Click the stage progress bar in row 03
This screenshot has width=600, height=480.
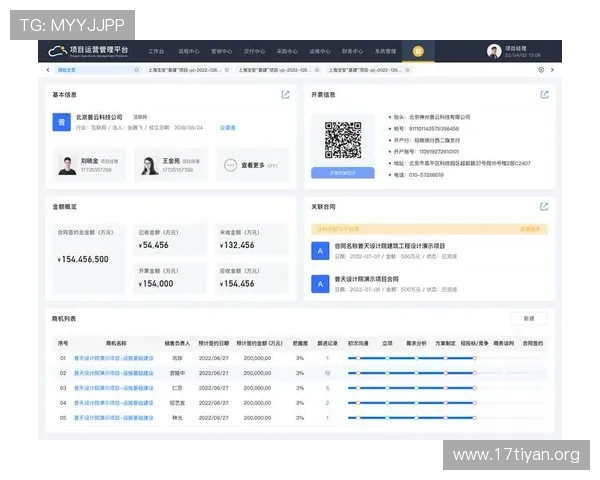pos(445,388)
